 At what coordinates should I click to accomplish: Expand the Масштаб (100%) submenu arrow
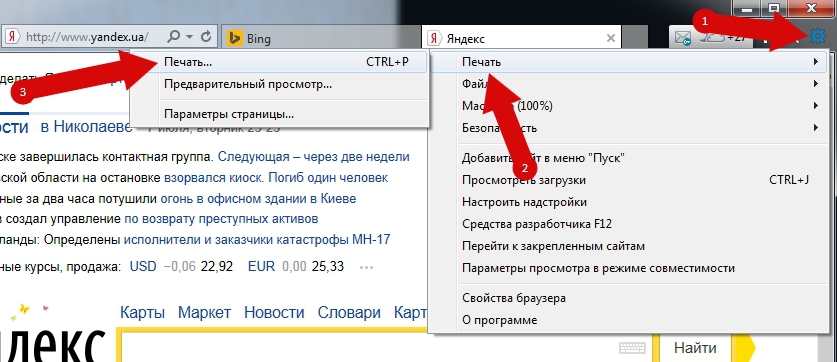click(816, 106)
